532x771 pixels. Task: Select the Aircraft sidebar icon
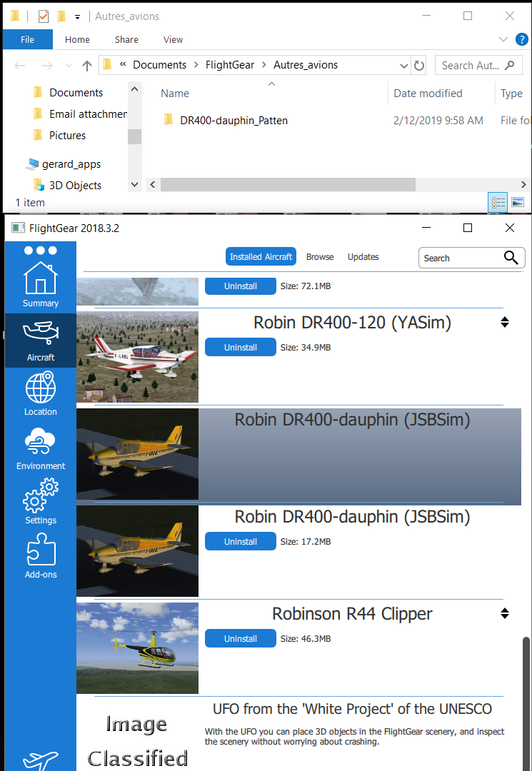pos(40,341)
